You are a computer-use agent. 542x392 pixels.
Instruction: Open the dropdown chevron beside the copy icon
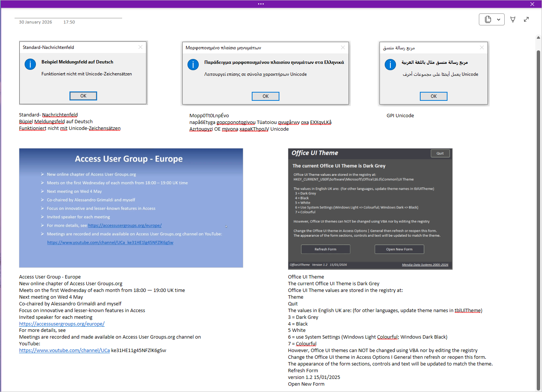498,19
